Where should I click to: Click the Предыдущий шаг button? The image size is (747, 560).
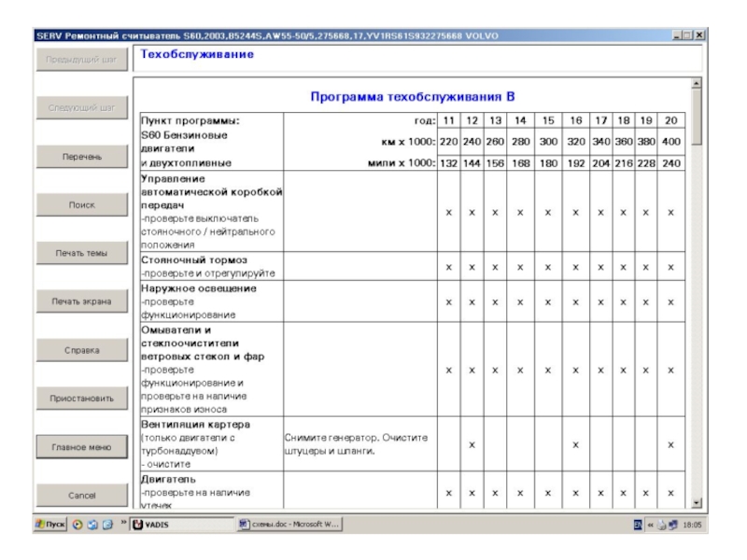coord(82,60)
